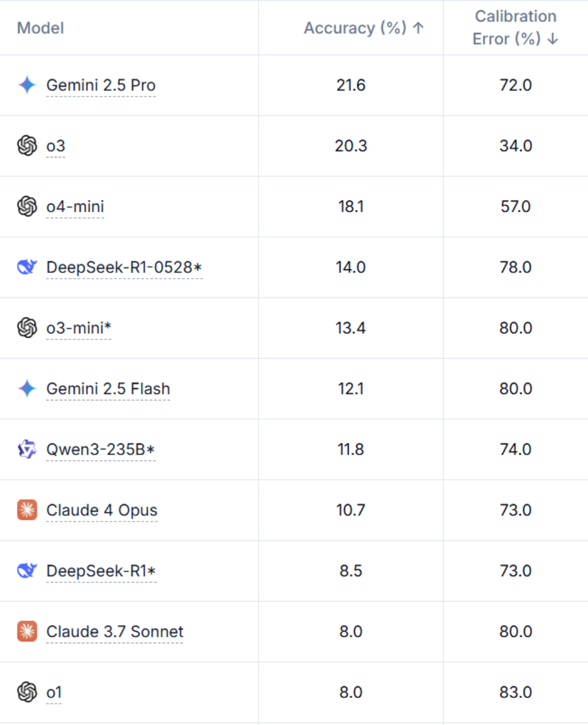Click the Gemini 2.5 Pro sparkle icon

point(27,85)
